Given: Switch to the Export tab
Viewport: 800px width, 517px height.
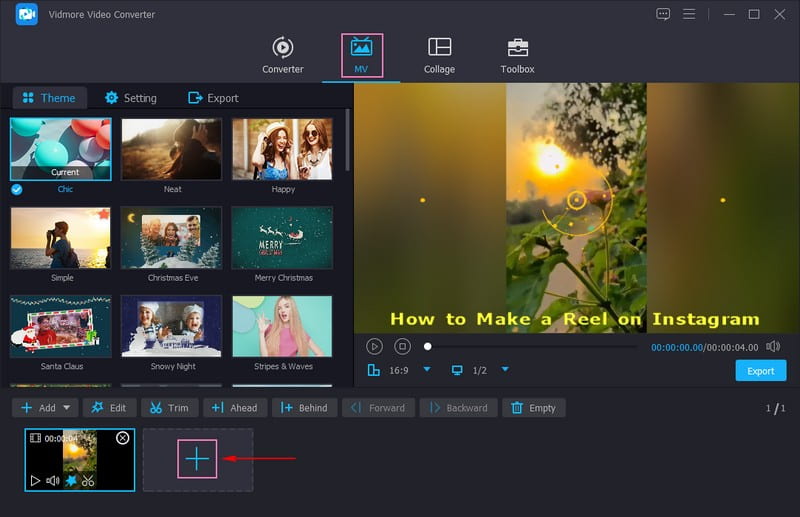Looking at the screenshot, I should tap(213, 98).
